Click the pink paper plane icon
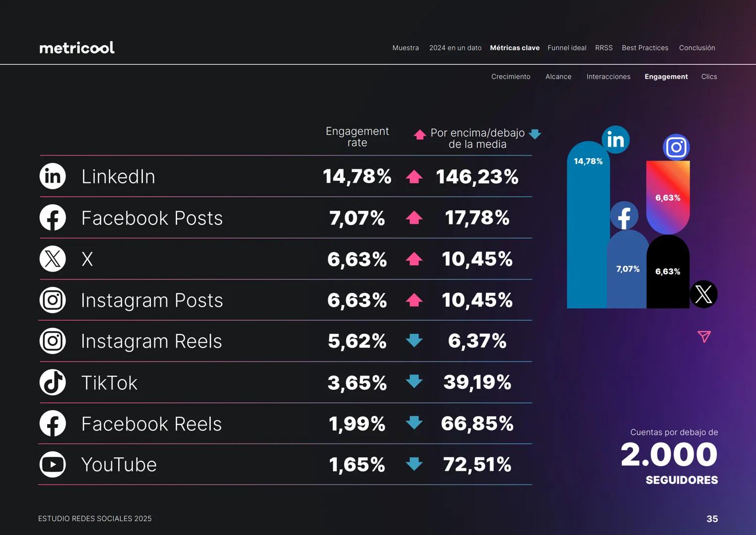Viewport: 756px width, 535px height. pos(704,337)
